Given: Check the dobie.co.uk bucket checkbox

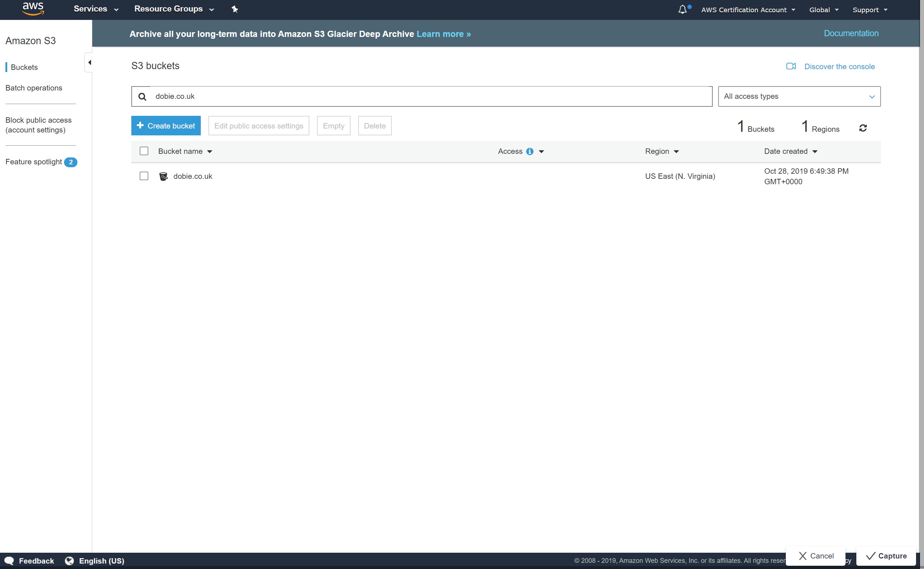Looking at the screenshot, I should [x=144, y=176].
